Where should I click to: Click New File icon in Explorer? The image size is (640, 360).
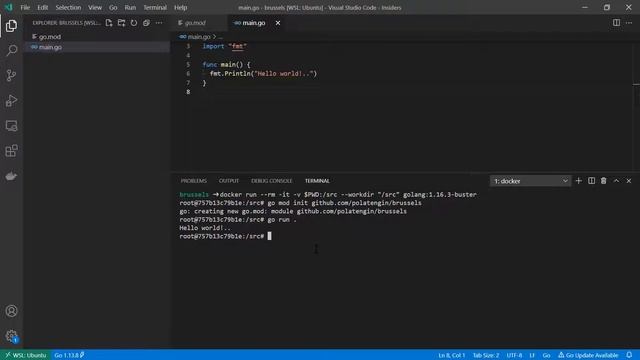click(109, 23)
